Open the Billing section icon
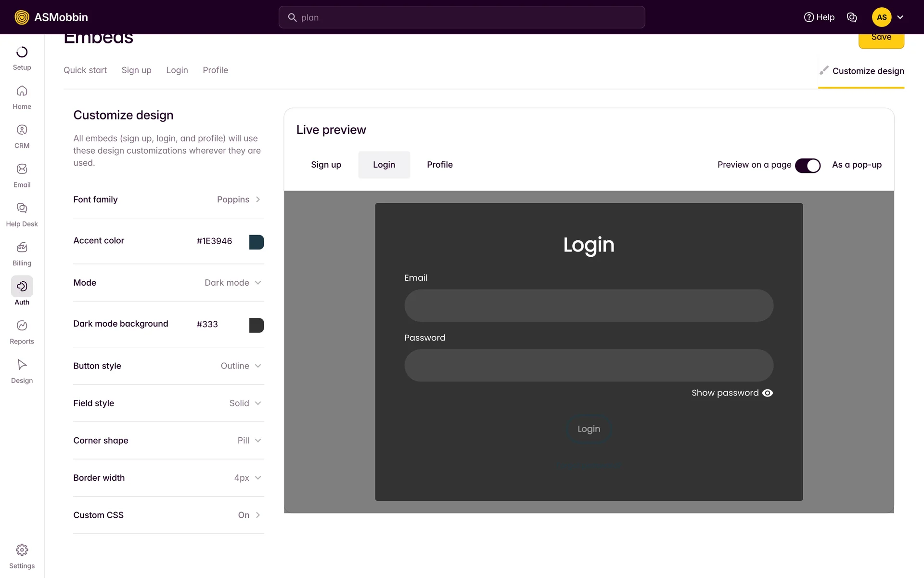Screen dimensions: 924x578 tap(22, 248)
